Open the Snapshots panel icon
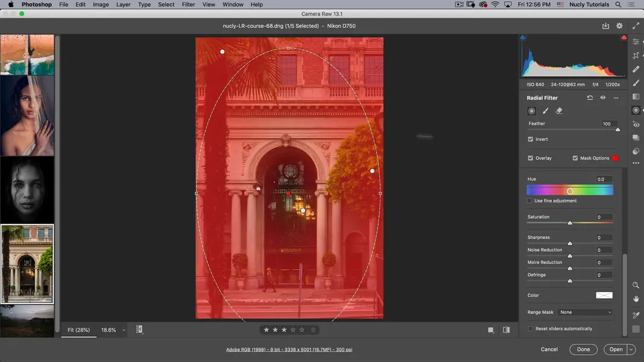The height and width of the screenshot is (362, 644). click(636, 137)
